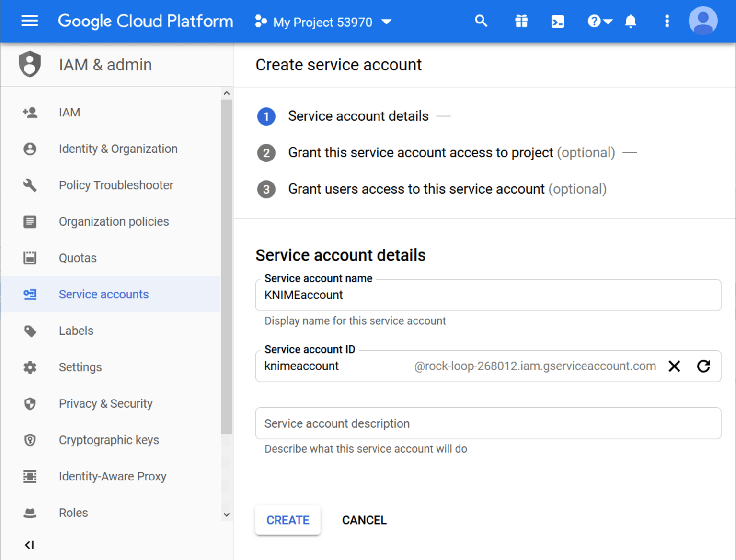Clear the Service account ID with the X icon

click(x=674, y=366)
